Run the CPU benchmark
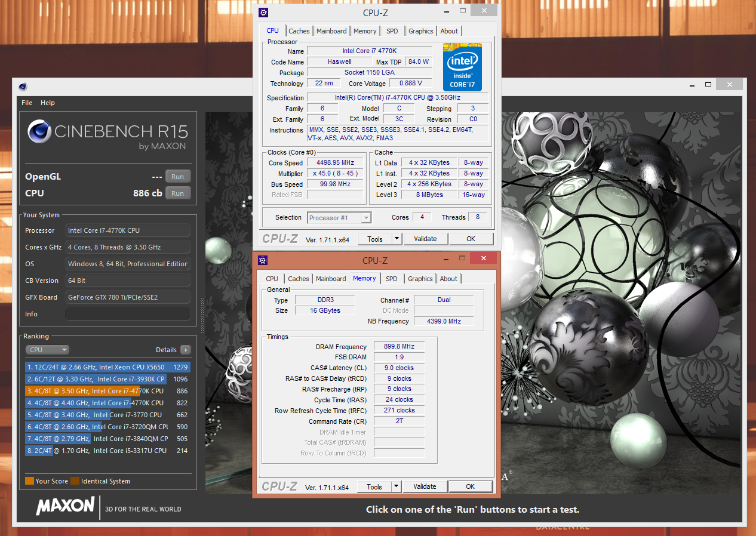This screenshot has width=756, height=536. [178, 193]
